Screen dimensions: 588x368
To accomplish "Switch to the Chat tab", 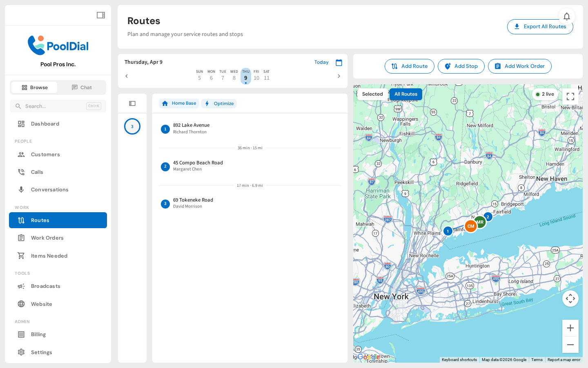I will click(82, 87).
